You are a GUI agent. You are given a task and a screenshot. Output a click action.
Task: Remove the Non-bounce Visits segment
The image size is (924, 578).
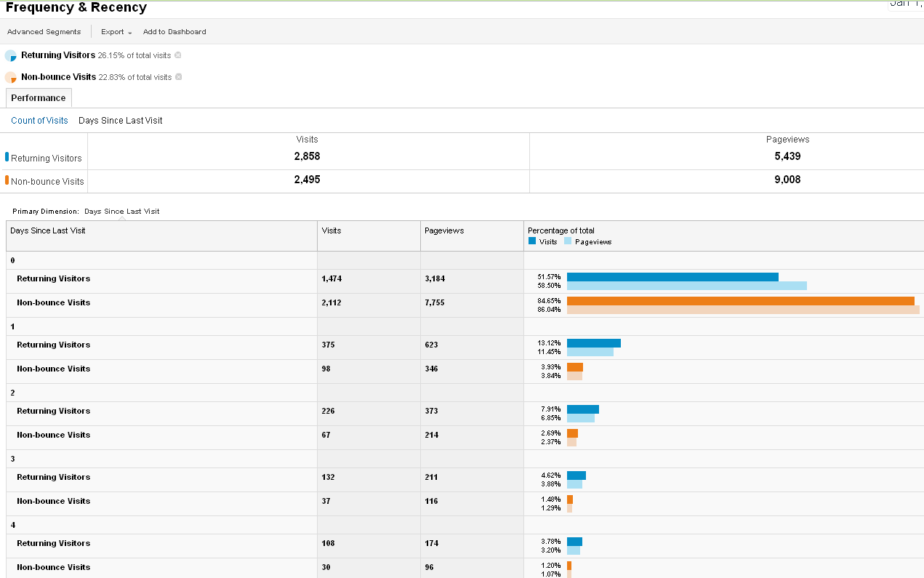179,77
